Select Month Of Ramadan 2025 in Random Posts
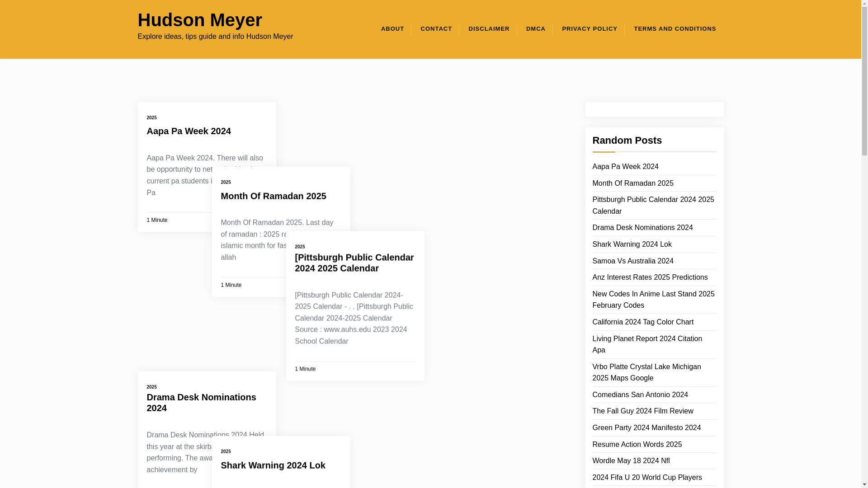The width and height of the screenshot is (868, 488). (x=632, y=183)
